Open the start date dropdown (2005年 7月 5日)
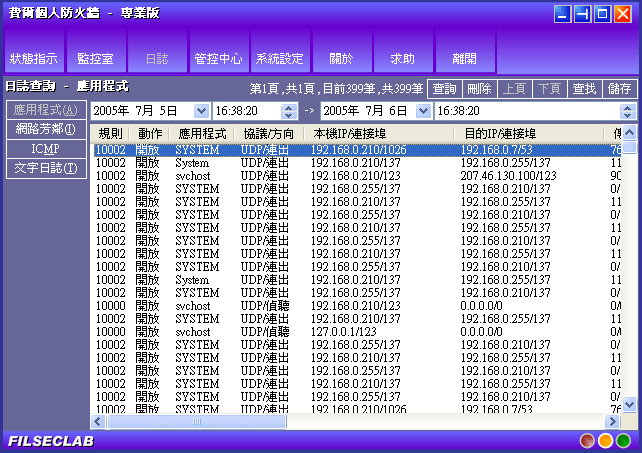 coord(201,111)
